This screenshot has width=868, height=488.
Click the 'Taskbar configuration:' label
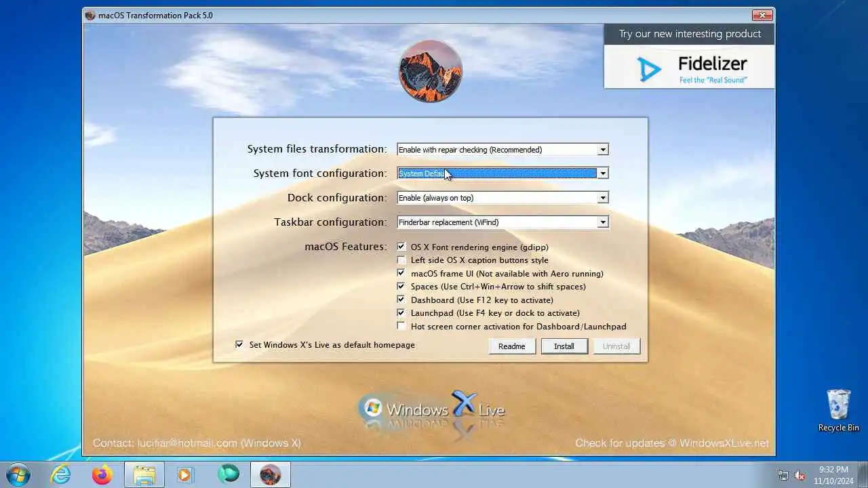pyautogui.click(x=330, y=222)
